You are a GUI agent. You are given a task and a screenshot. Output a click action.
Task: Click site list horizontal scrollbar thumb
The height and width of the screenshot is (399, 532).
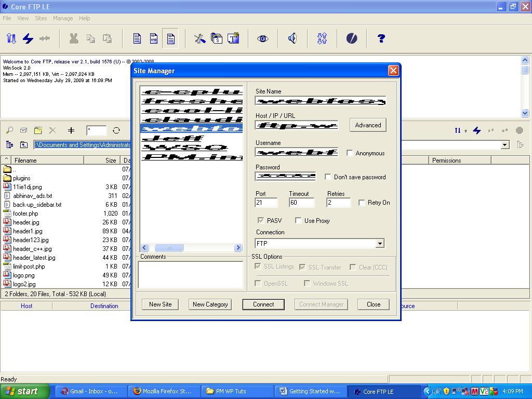pyautogui.click(x=169, y=248)
